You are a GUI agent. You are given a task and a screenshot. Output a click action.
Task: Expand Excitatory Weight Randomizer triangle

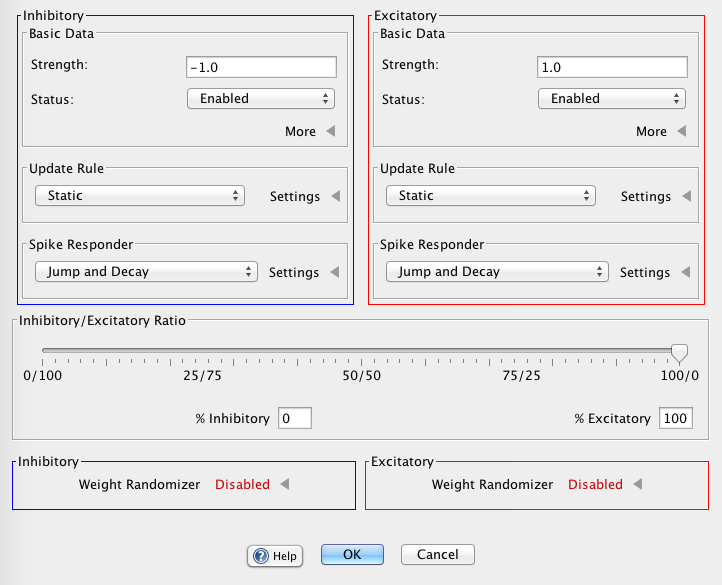tap(637, 484)
